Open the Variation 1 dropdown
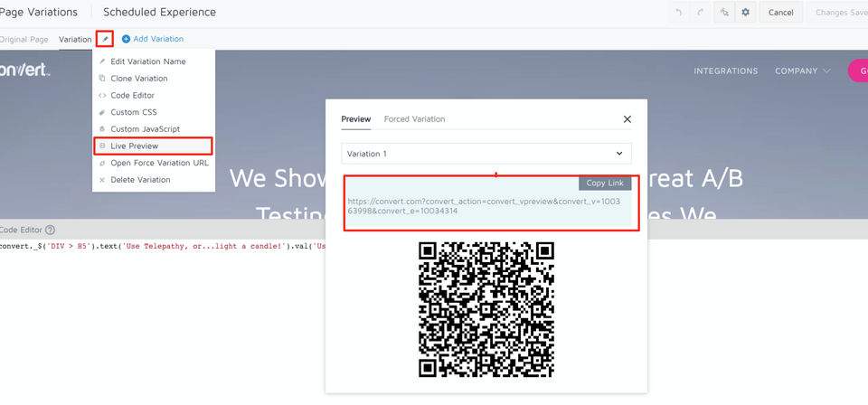 pyautogui.click(x=486, y=154)
